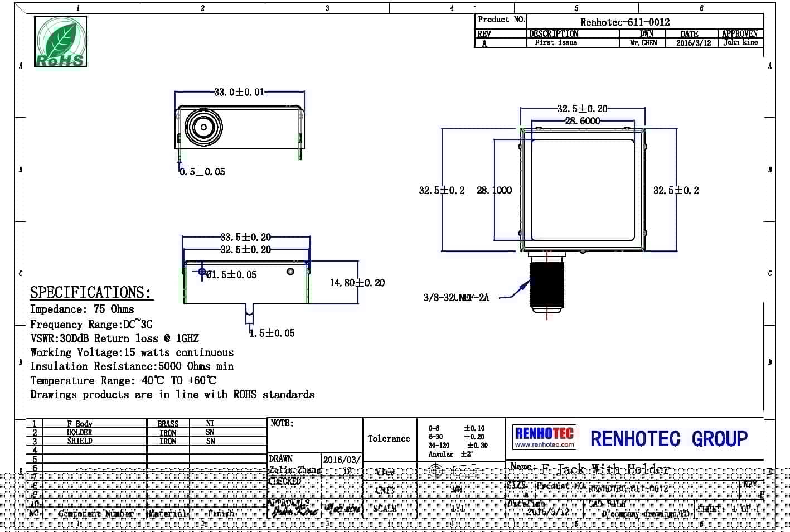Select the Renhotec-611-0012 product number at top

click(625, 22)
